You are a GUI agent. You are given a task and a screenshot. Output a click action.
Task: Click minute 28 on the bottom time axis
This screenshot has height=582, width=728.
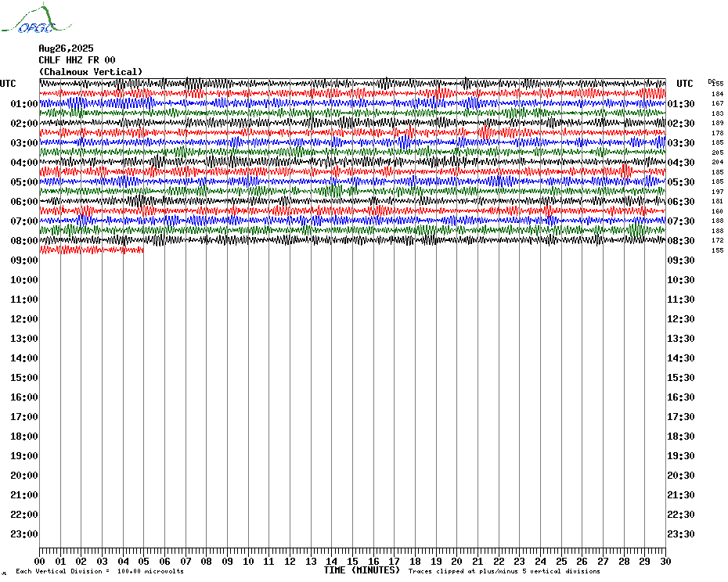pyautogui.click(x=624, y=562)
